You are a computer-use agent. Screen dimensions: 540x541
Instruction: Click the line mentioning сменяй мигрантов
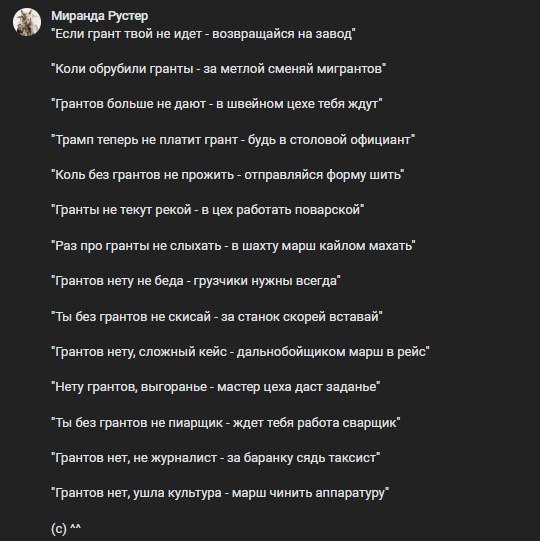pyautogui.click(x=218, y=69)
